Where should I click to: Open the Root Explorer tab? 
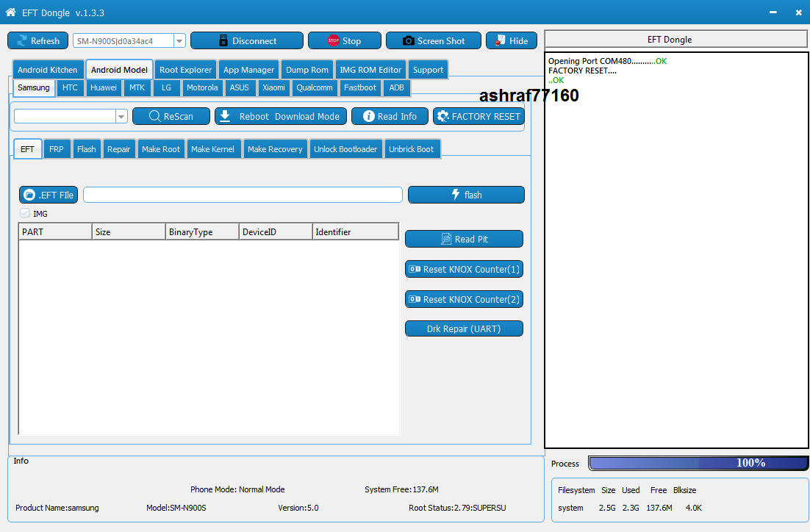click(185, 70)
